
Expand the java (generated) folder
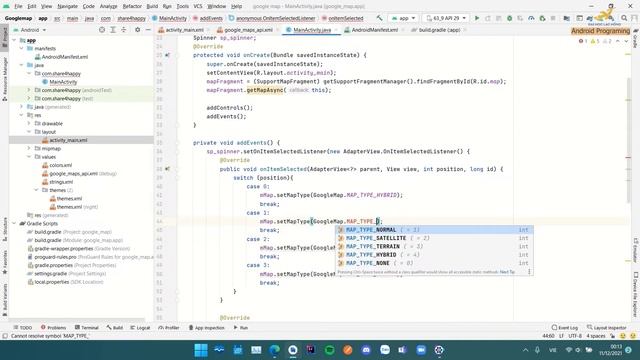click(22, 107)
